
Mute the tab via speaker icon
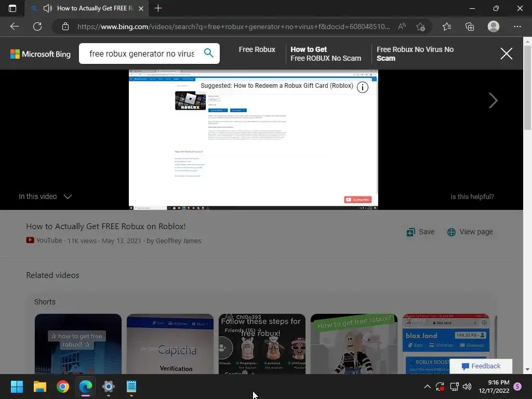click(48, 8)
